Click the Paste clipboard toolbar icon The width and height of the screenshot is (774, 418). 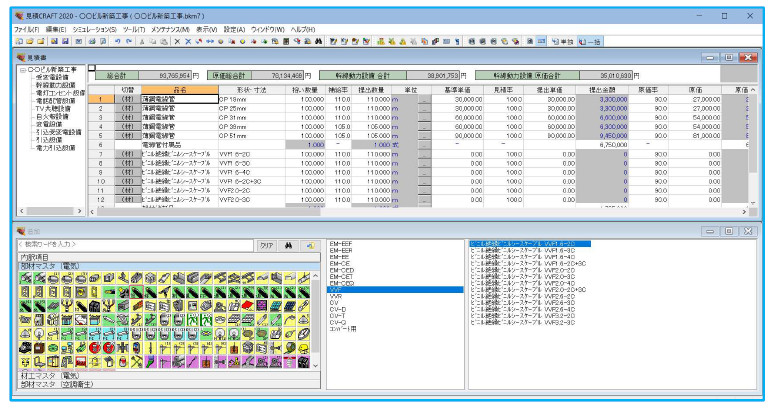164,41
